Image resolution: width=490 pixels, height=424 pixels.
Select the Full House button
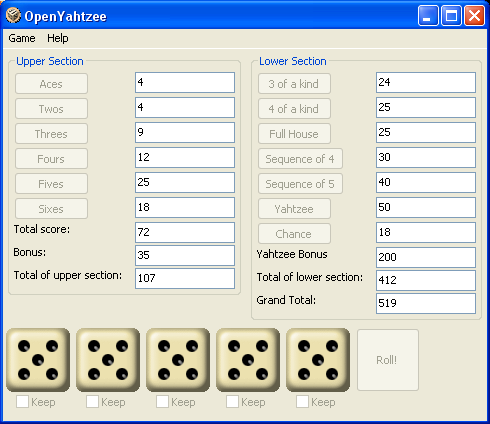click(294, 134)
